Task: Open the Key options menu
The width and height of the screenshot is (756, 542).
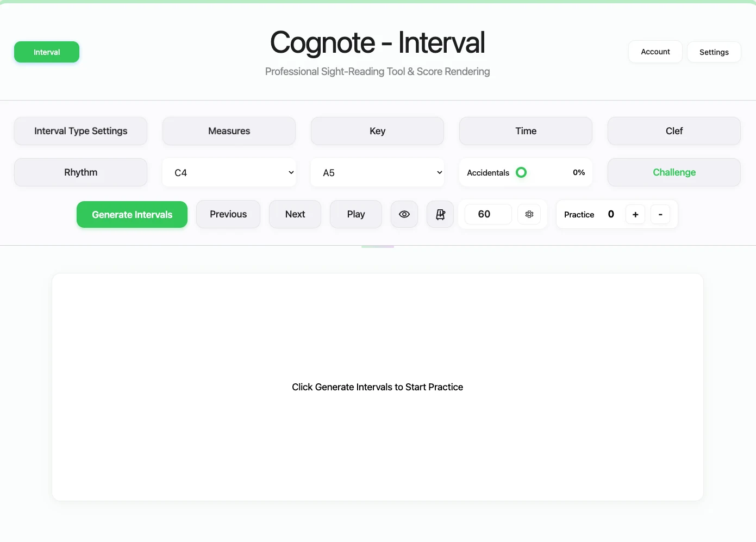Action: click(377, 131)
